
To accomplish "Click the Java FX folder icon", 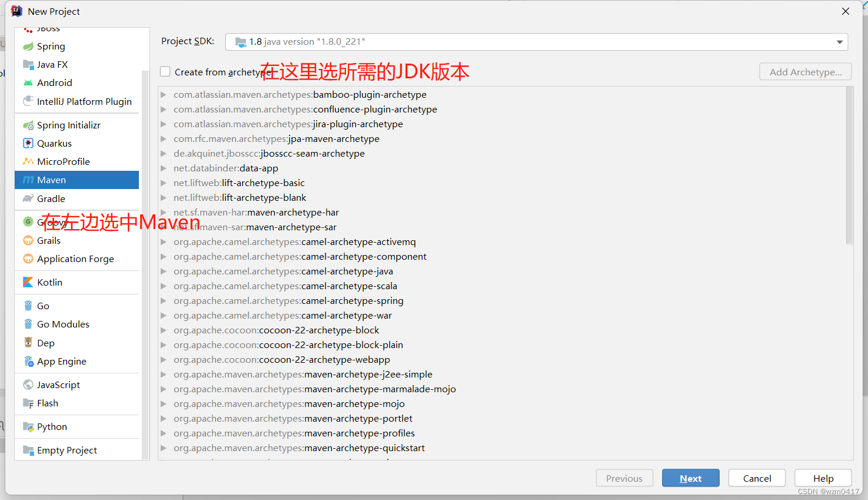I will tap(28, 65).
